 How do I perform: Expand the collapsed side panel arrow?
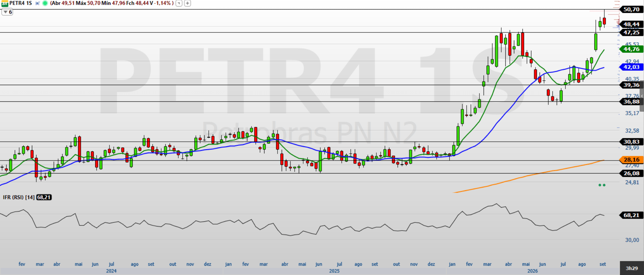coord(642,96)
